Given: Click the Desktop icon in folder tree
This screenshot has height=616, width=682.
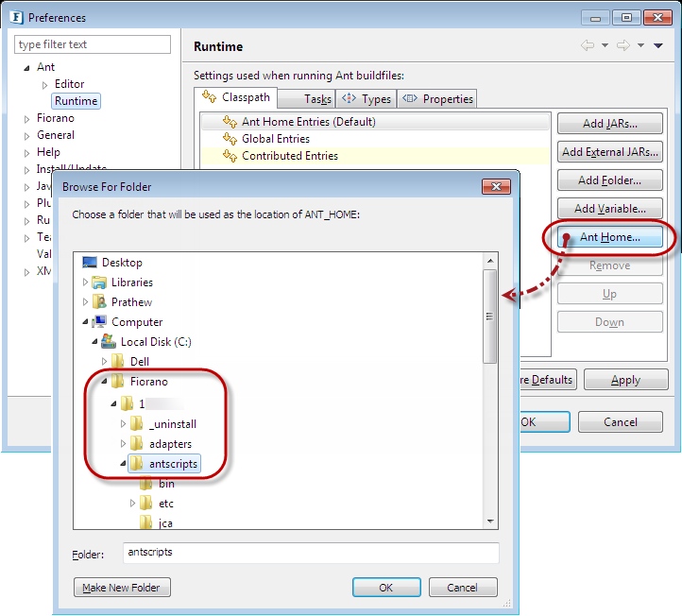Looking at the screenshot, I should pos(91,263).
